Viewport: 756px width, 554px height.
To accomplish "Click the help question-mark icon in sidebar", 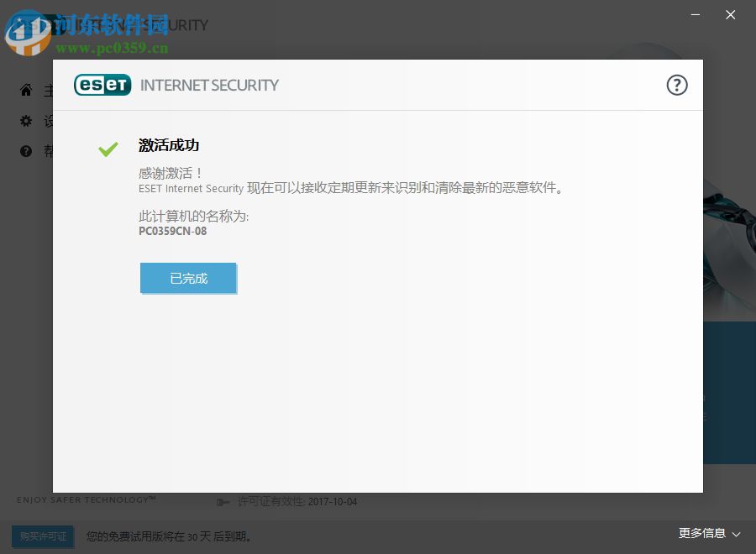I will 26,151.
